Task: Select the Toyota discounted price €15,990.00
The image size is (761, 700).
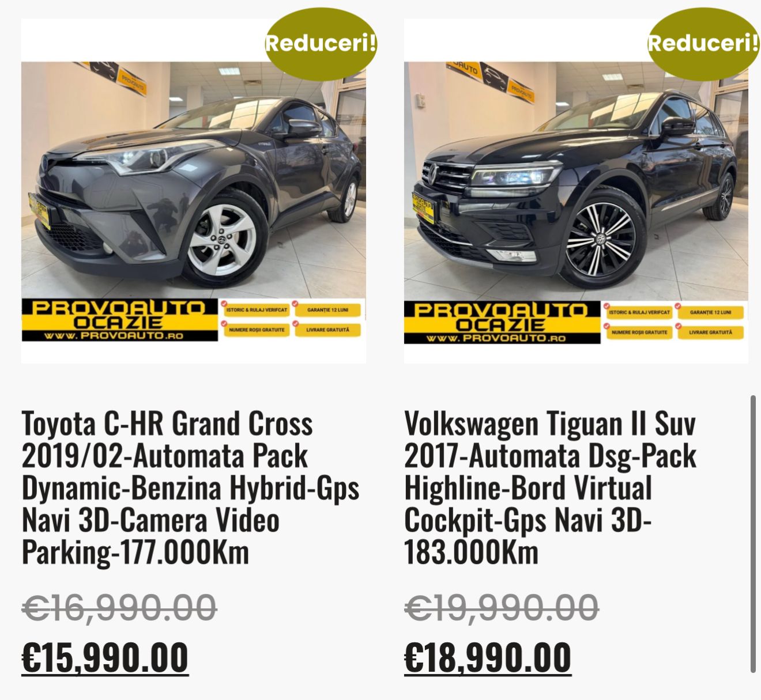Action: click(105, 657)
